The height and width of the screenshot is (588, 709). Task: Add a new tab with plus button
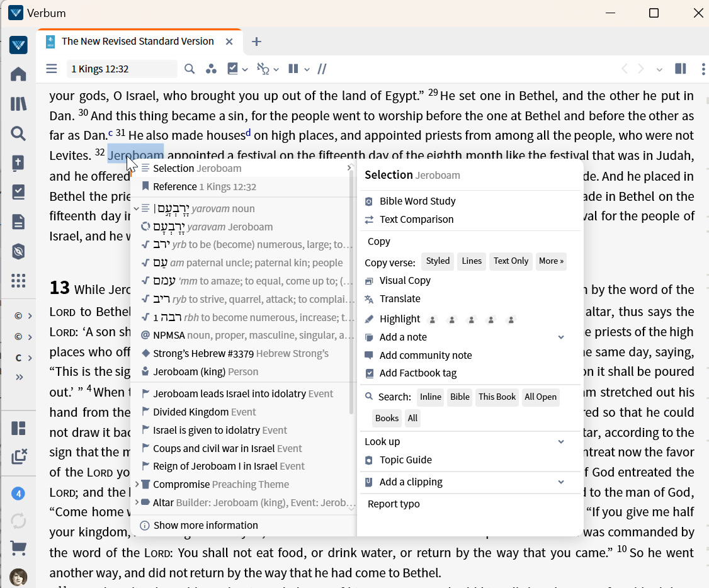coord(256,42)
